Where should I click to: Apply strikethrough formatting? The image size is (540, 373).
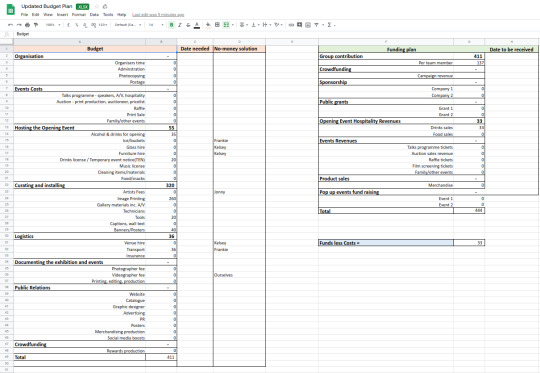[x=188, y=25]
